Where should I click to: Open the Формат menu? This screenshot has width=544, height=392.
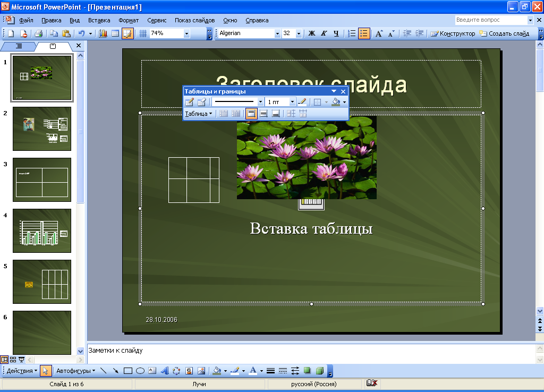[x=129, y=20]
